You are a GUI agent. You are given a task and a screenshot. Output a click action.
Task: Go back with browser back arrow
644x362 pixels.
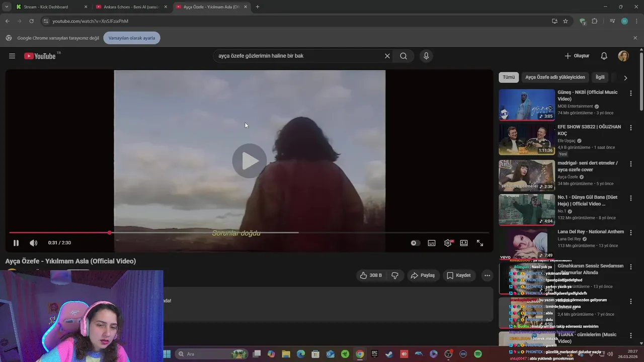7,21
